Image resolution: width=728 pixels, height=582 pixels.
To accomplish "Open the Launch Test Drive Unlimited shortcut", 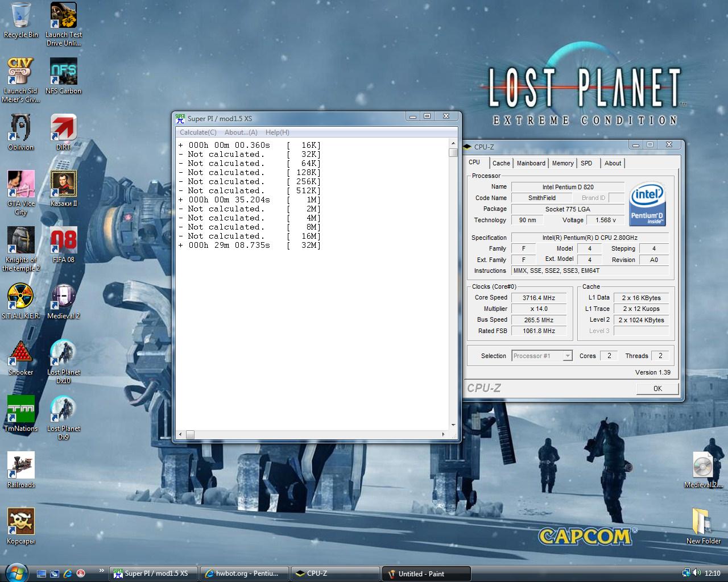I will pos(64,24).
